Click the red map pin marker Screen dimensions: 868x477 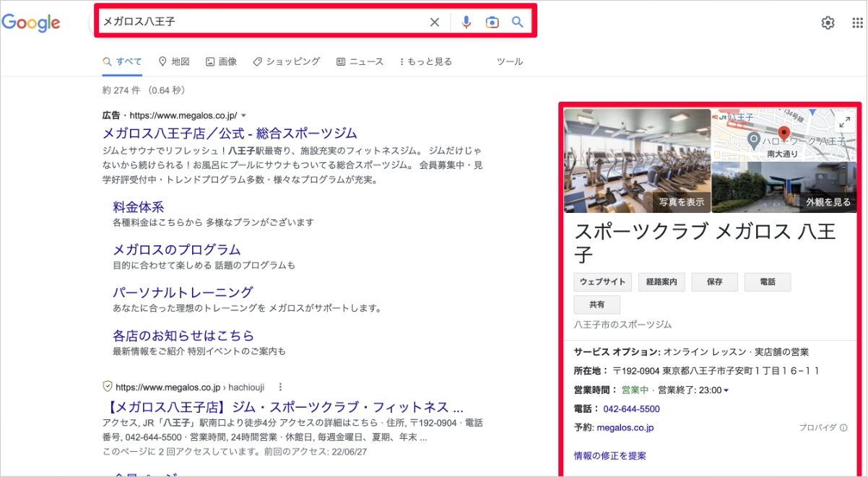784,135
